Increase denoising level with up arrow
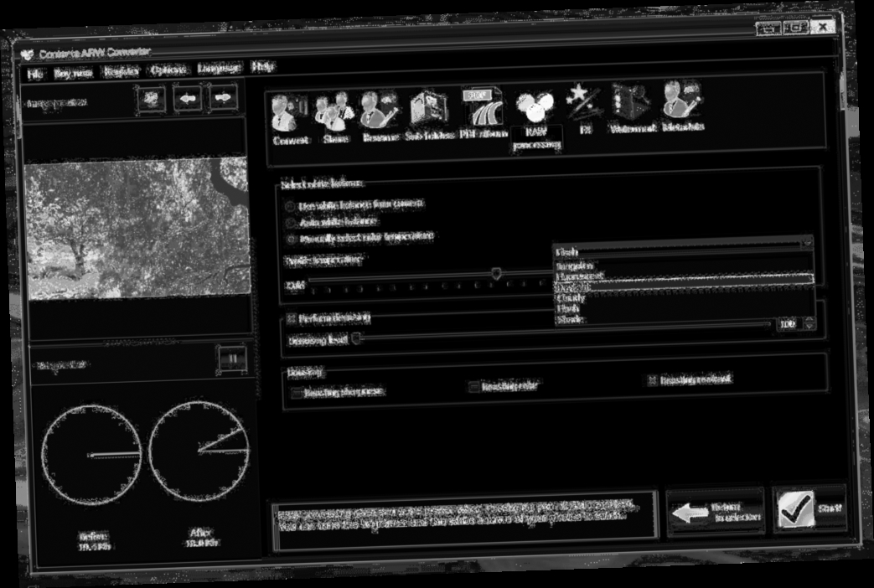 pyautogui.click(x=809, y=320)
